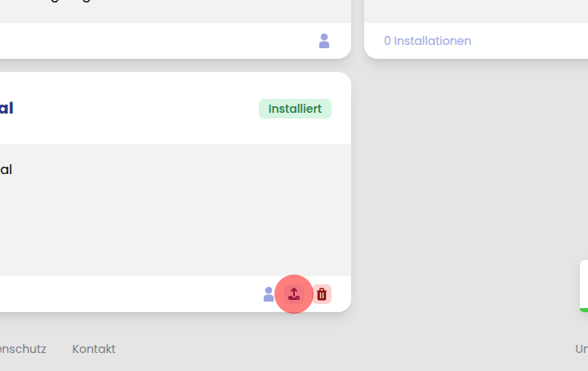
Task: Click the user icon in the top card footer
Action: click(x=324, y=41)
